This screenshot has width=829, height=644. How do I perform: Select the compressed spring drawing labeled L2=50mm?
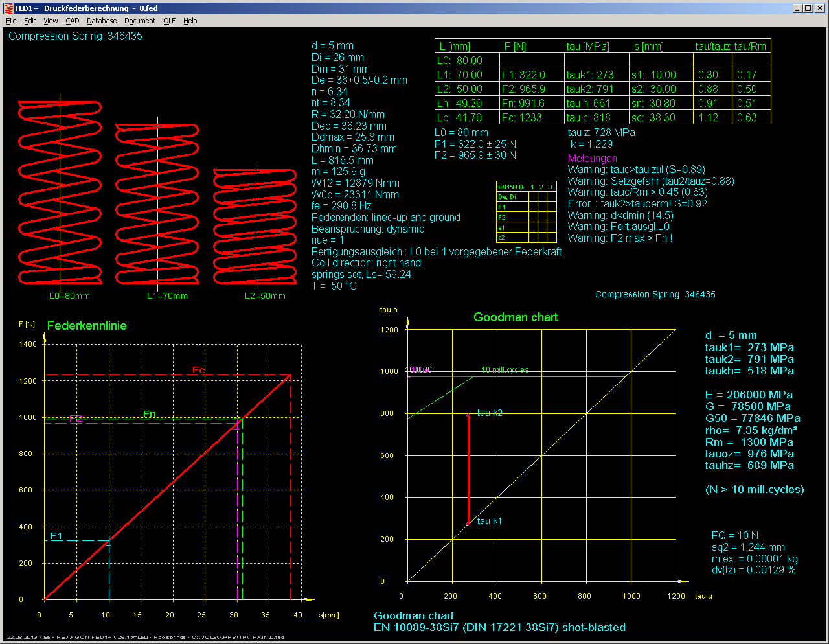click(x=255, y=227)
